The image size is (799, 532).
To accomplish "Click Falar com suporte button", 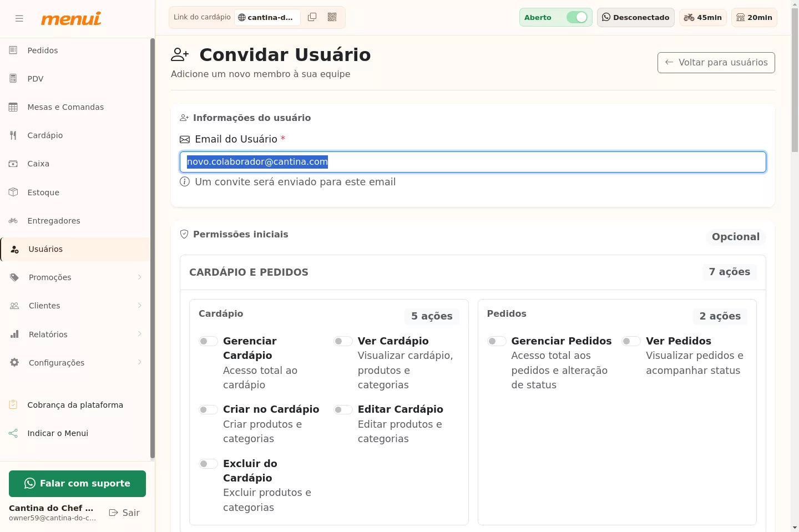I will click(x=77, y=484).
